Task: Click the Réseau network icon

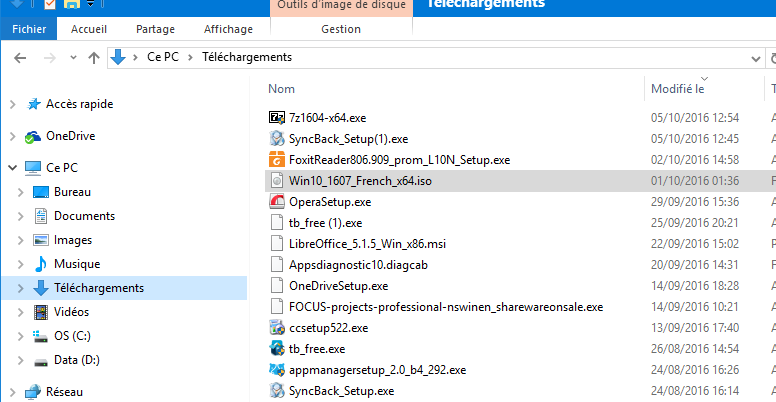Action: pos(33,392)
